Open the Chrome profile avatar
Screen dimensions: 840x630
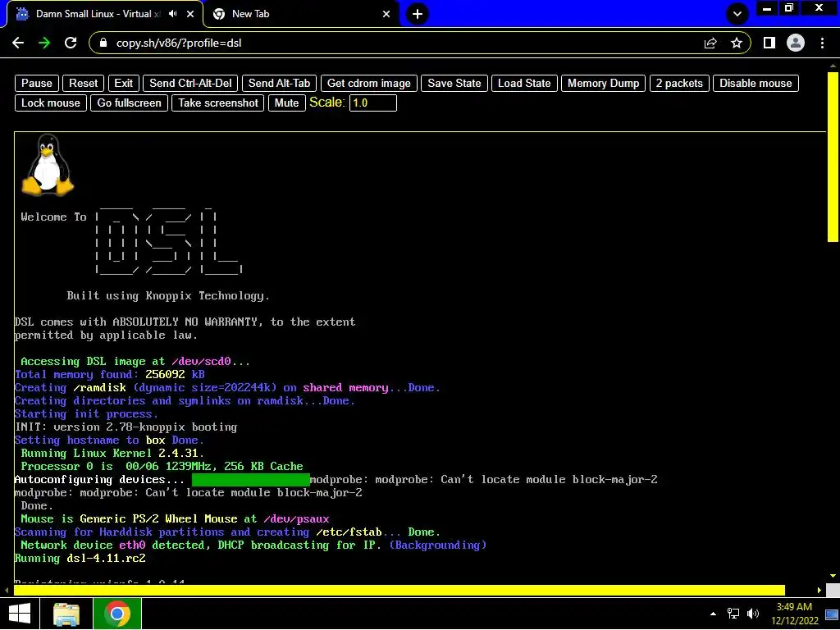pos(796,43)
